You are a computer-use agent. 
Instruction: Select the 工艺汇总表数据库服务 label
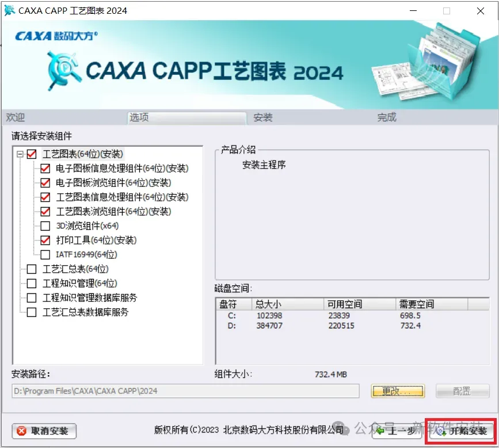pos(86,312)
